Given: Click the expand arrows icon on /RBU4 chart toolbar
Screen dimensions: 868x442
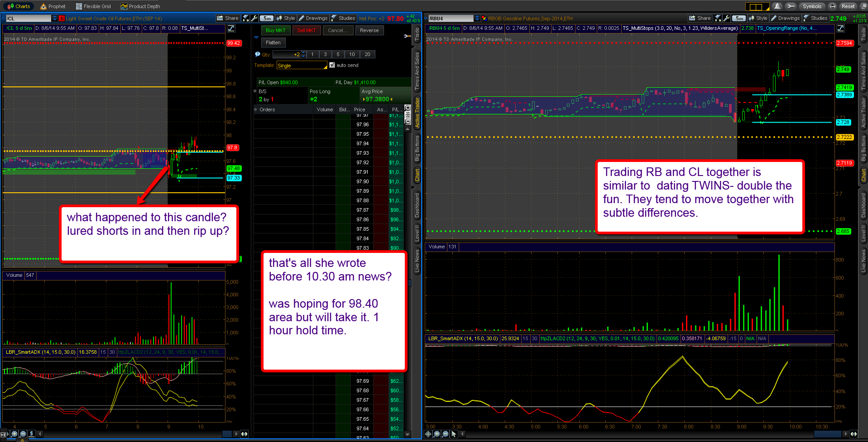Looking at the screenshot, I should 718,18.
